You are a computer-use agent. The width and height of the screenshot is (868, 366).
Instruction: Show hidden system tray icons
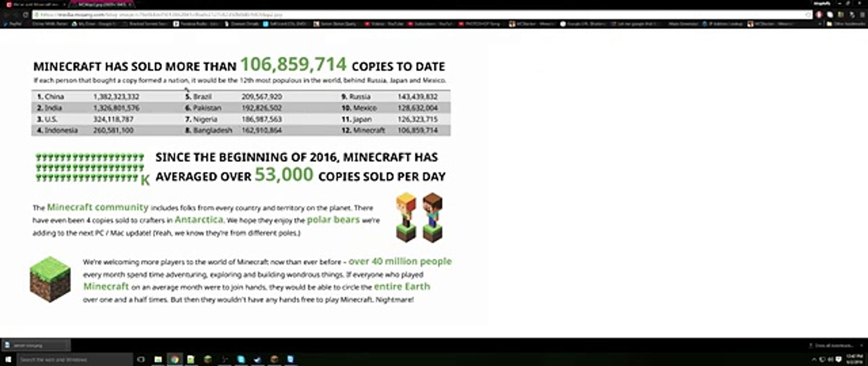[x=814, y=360]
